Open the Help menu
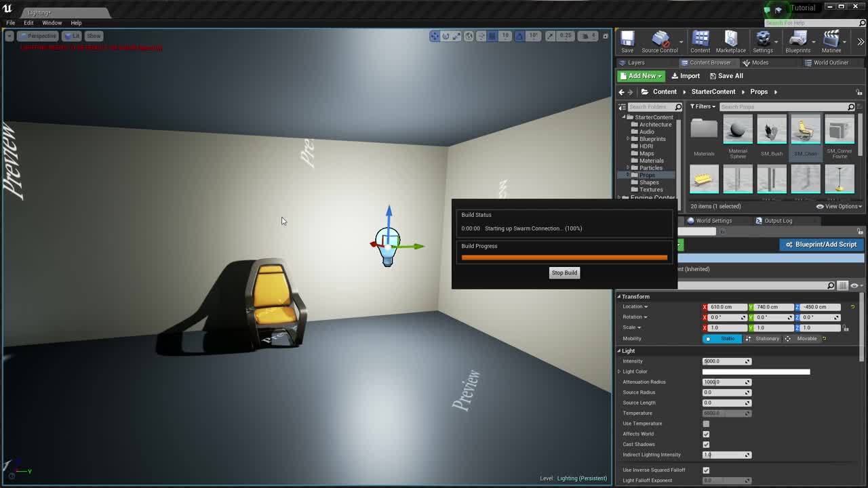The width and height of the screenshot is (868, 488). pos(76,22)
